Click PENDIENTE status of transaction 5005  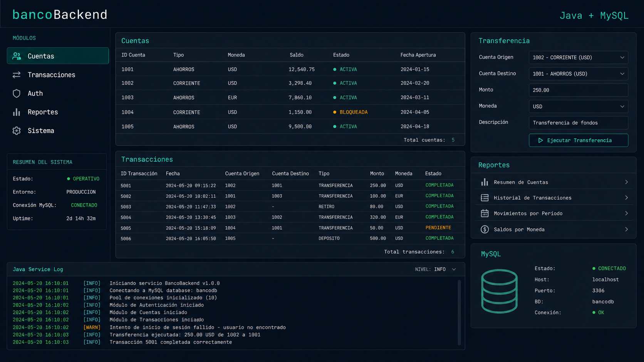(438, 228)
